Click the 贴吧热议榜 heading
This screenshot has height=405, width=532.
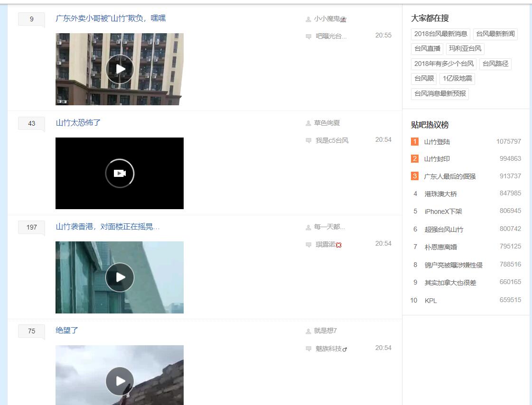coord(430,125)
